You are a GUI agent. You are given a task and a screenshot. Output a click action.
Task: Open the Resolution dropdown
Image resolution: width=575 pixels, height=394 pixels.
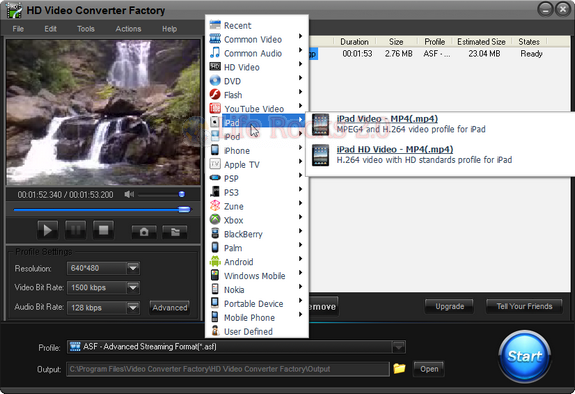click(x=133, y=269)
